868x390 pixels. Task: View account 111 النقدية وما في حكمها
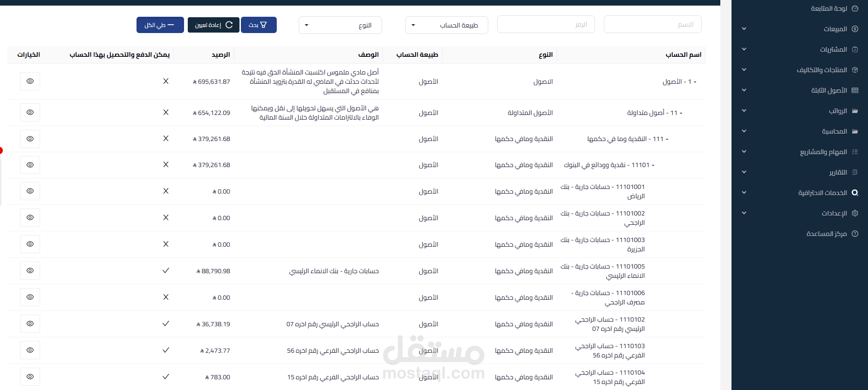(x=30, y=139)
